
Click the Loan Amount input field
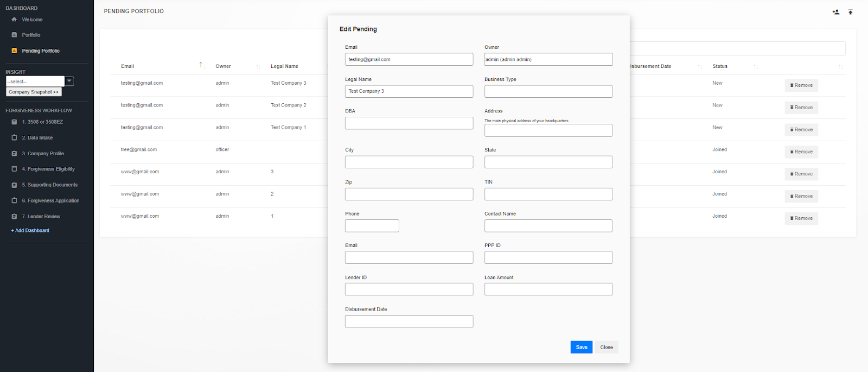548,289
